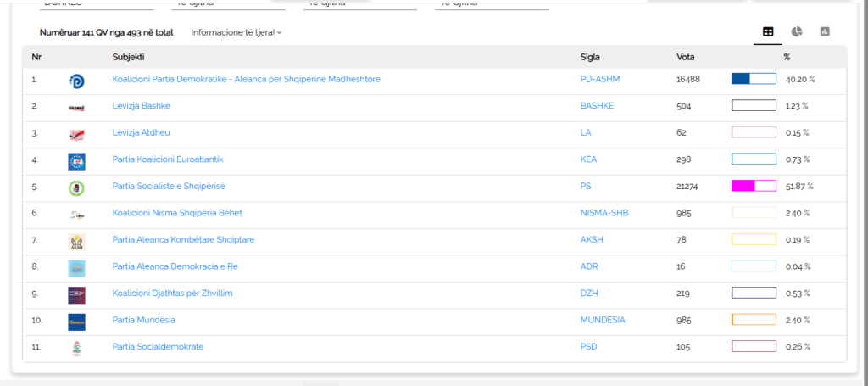The height and width of the screenshot is (386, 868).
Task: Click the Partia Aleanca Kombëtare Shqiptare logo
Action: (76, 242)
